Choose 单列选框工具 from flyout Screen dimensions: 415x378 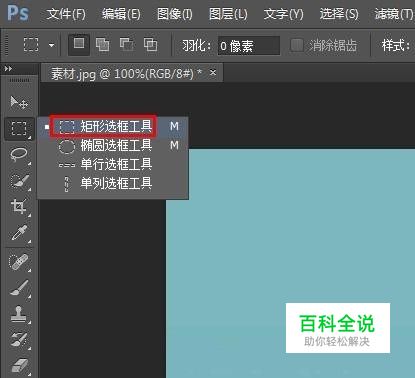click(x=113, y=183)
